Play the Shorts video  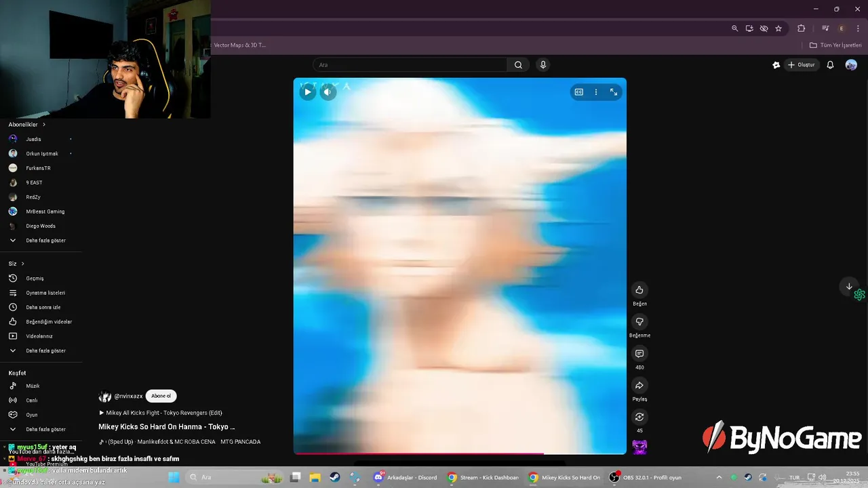tap(308, 91)
